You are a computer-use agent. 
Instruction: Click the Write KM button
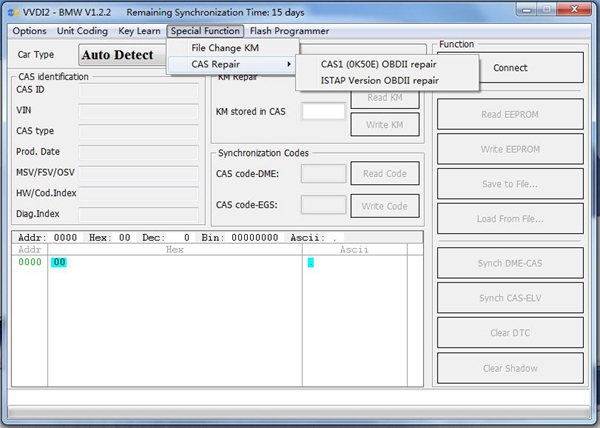[385, 124]
